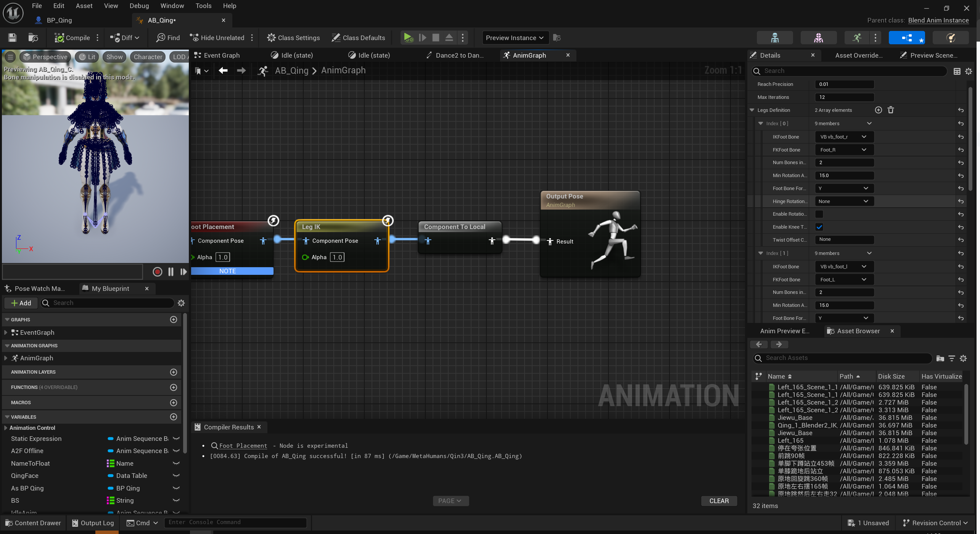Open the IKFoot Bone VB vb_foot_r dropdown
Screen dimensions: 980x534
(844, 137)
